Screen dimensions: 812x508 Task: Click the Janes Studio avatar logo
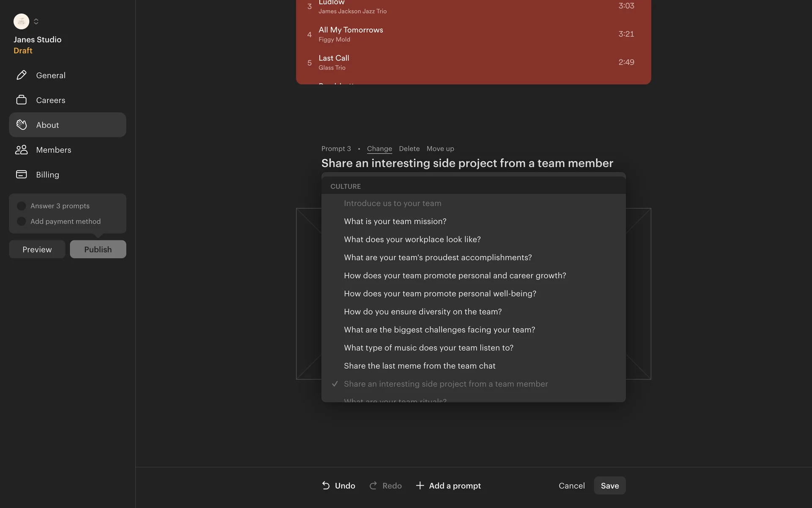(21, 21)
